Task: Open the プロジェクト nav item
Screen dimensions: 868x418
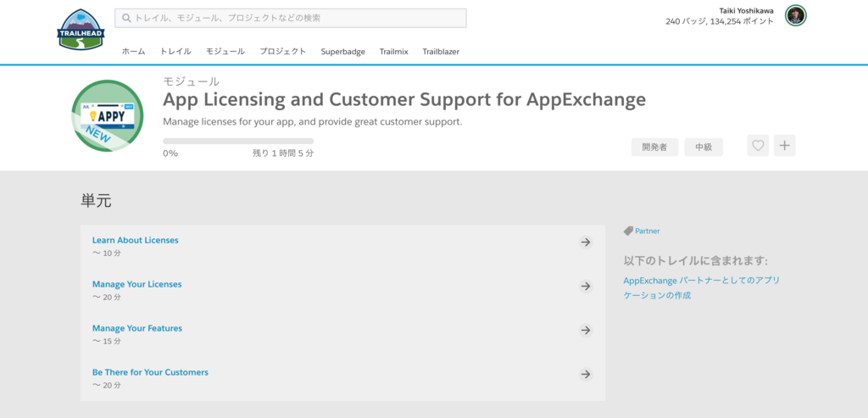Action: click(283, 52)
